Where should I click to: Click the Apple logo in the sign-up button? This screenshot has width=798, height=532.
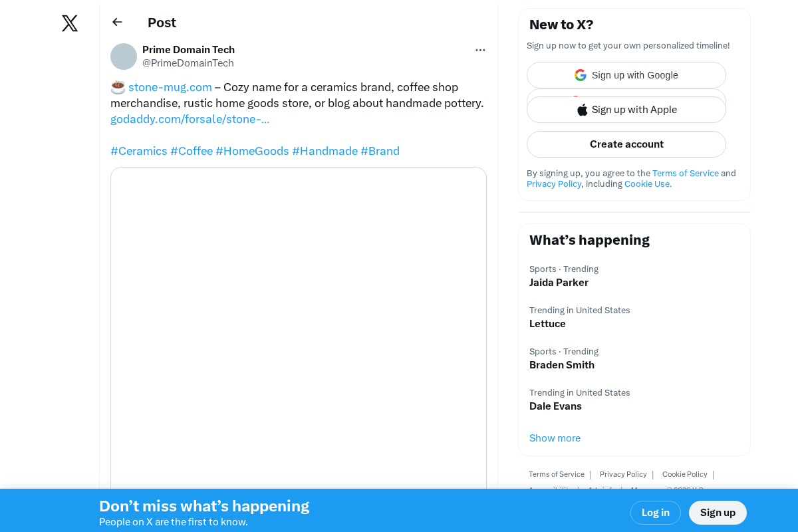click(582, 109)
